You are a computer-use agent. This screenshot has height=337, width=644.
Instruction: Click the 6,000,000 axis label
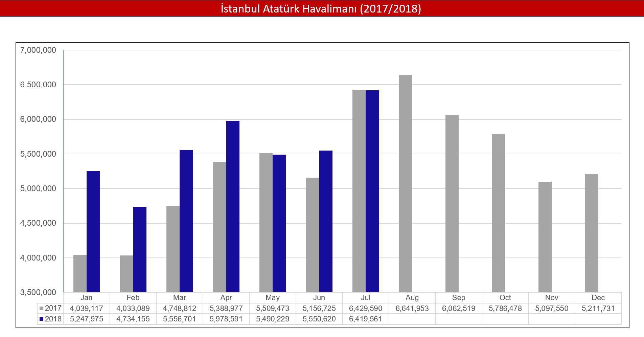point(38,119)
